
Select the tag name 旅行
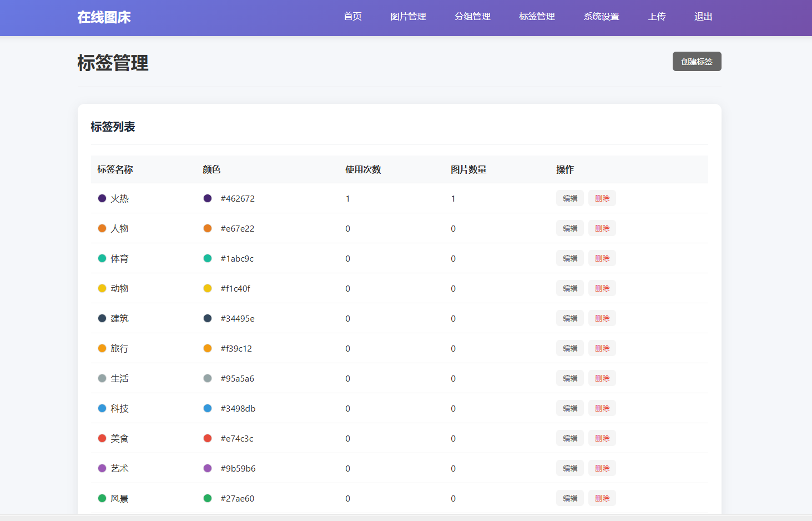click(x=119, y=348)
